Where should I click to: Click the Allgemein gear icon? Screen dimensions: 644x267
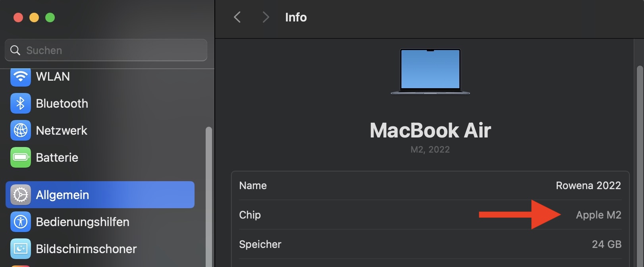pos(20,195)
